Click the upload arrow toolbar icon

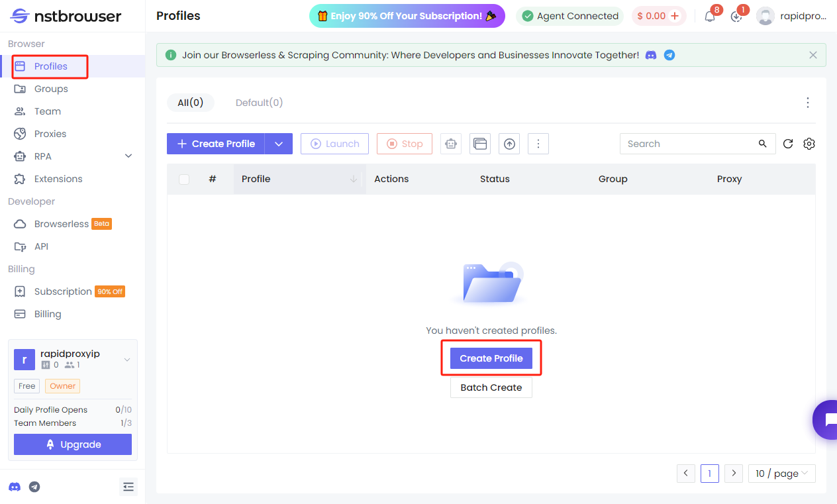(509, 144)
